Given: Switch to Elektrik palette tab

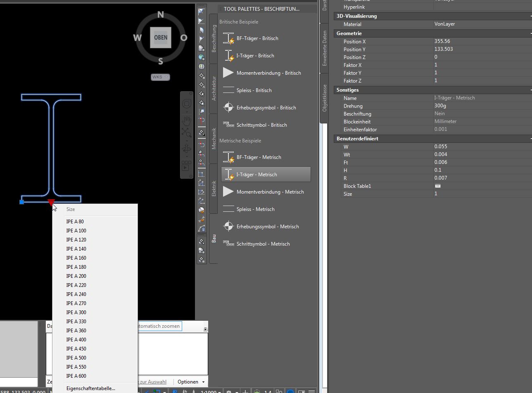Looking at the screenshot, I should [214, 188].
